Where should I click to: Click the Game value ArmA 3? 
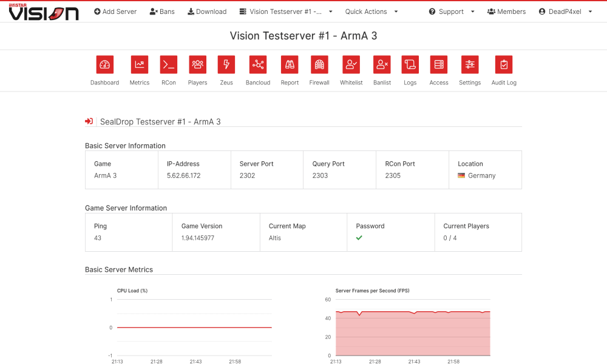click(105, 175)
